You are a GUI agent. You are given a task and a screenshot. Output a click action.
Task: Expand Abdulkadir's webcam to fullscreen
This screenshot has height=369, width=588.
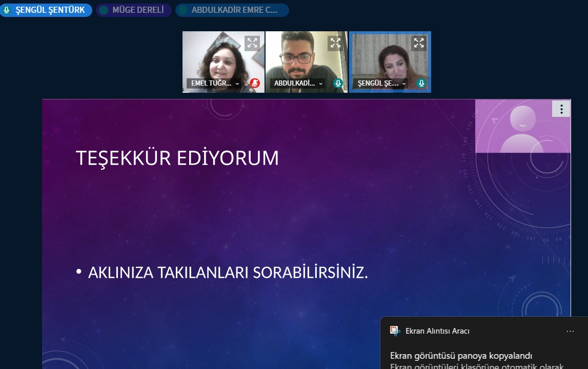pyautogui.click(x=335, y=43)
